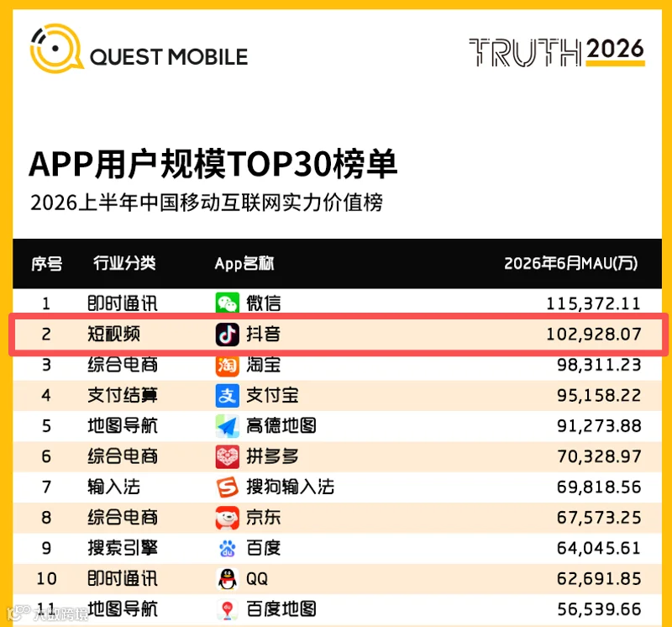Viewport: 672px width, 627px height.
Task: Click 综合电商 in the 京东 row
Action: pos(123,518)
